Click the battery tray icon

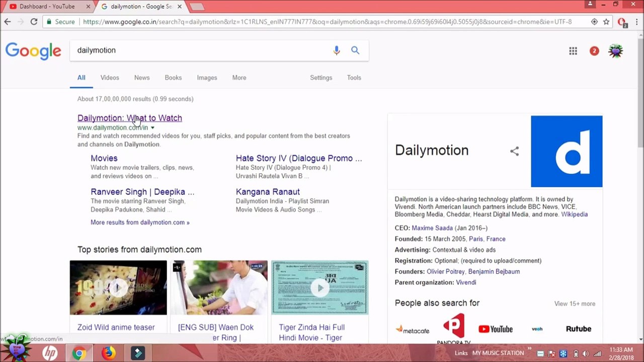pos(576,353)
